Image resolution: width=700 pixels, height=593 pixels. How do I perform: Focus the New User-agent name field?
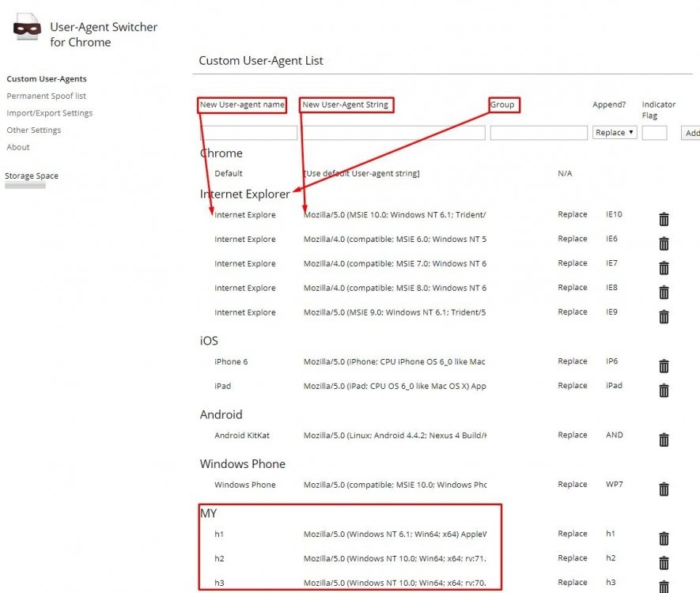click(248, 133)
